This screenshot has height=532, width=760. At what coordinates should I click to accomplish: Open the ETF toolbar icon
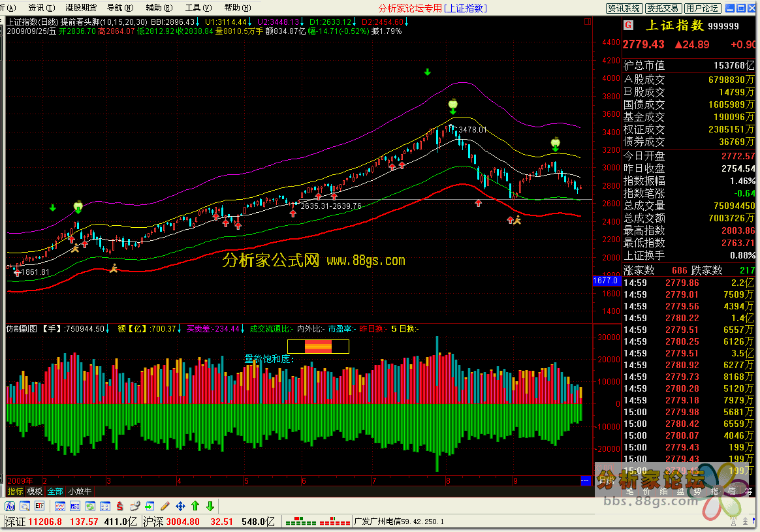coord(39,507)
